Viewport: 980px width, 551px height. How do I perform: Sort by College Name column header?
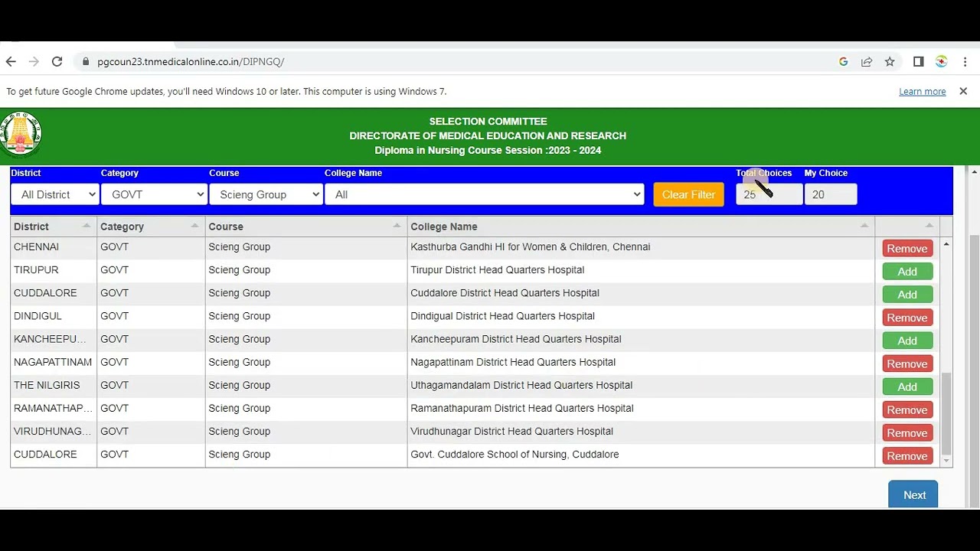[641, 227]
